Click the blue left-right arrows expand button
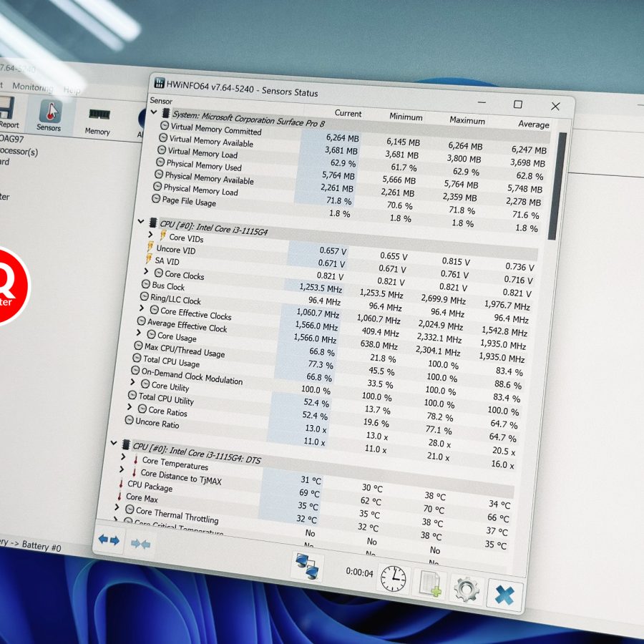 click(109, 540)
